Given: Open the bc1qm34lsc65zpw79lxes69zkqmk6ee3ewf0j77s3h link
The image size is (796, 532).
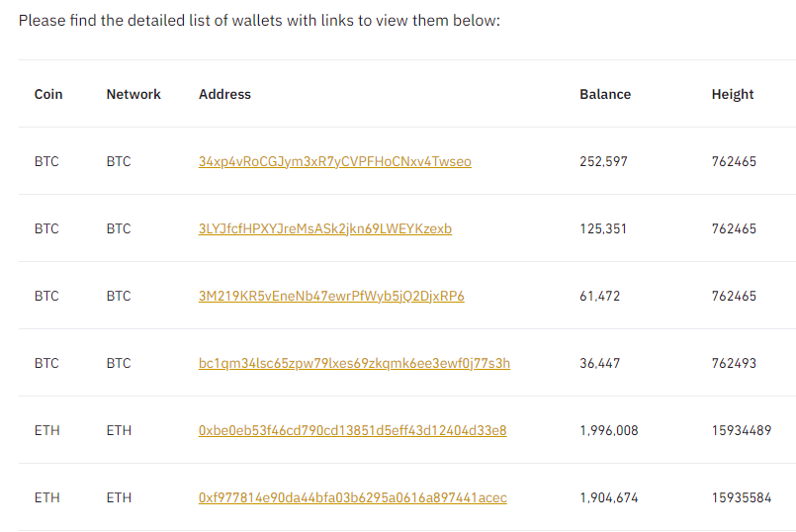Looking at the screenshot, I should [354, 364].
